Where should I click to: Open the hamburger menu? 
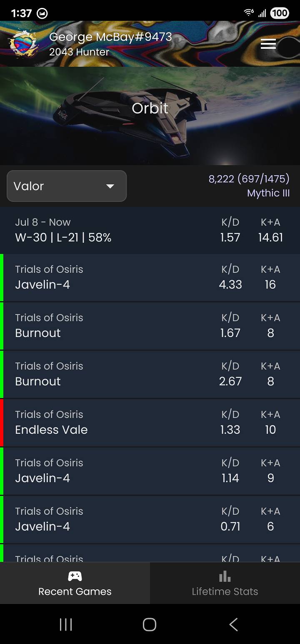(x=268, y=44)
